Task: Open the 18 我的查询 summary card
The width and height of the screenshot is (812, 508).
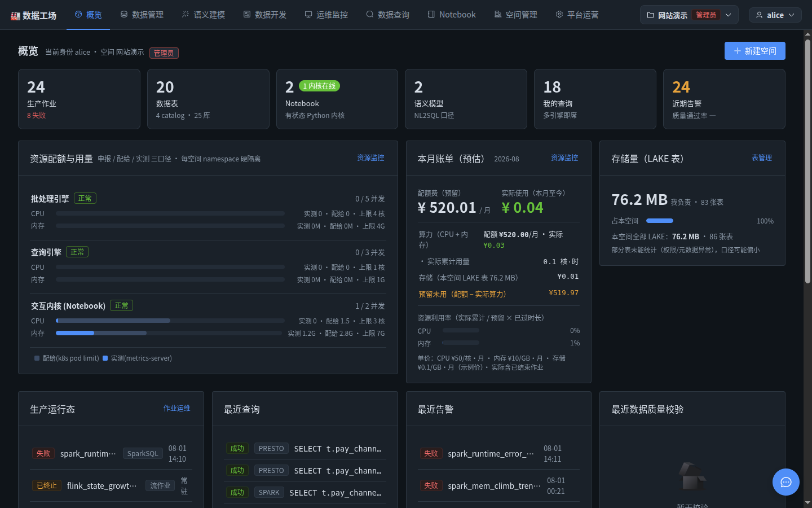Action: (x=595, y=99)
